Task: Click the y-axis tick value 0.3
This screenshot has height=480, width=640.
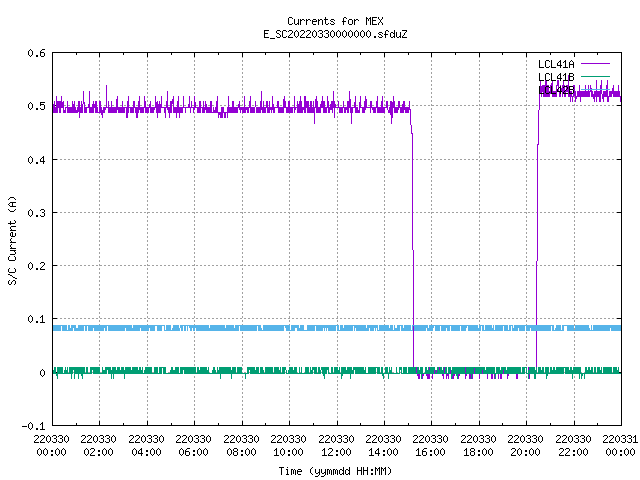Action: [x=36, y=213]
